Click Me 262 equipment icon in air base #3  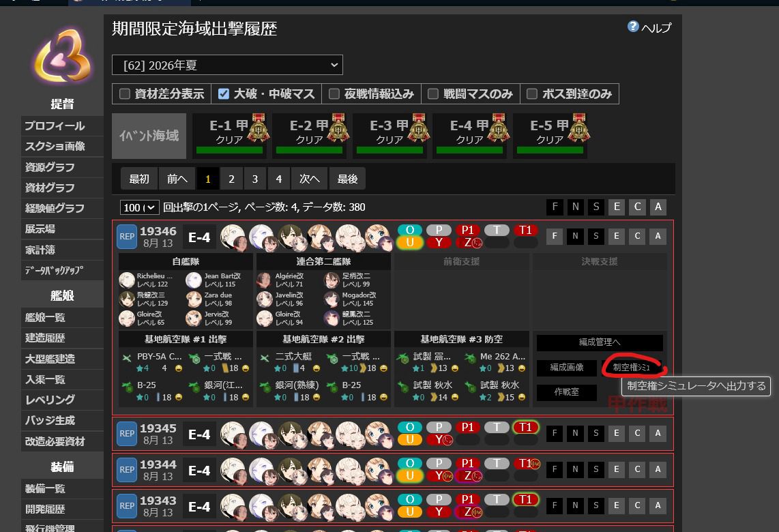pyautogui.click(x=470, y=357)
